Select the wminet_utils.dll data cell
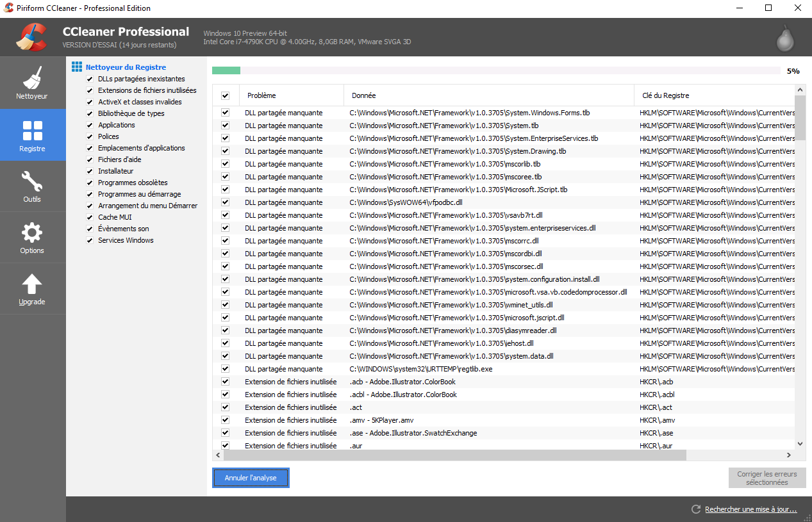The width and height of the screenshot is (812, 522). (x=451, y=305)
